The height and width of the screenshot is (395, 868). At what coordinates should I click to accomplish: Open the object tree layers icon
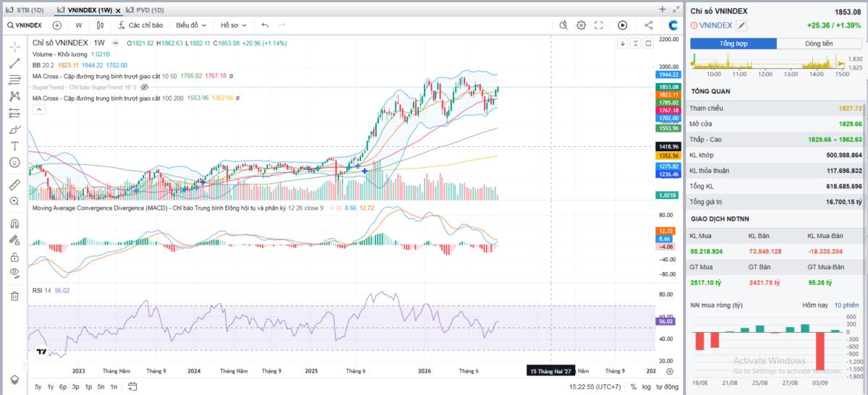point(14,380)
